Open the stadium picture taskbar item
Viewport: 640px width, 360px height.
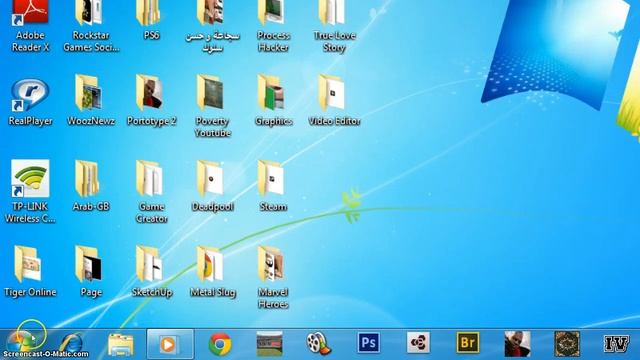(x=269, y=344)
